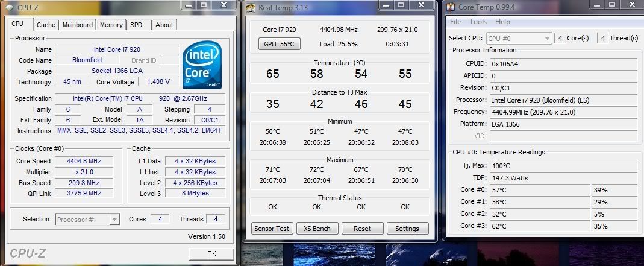Viewport: 644px width, 266px height.
Task: Open the Tools menu in Core Temp
Action: tap(478, 21)
